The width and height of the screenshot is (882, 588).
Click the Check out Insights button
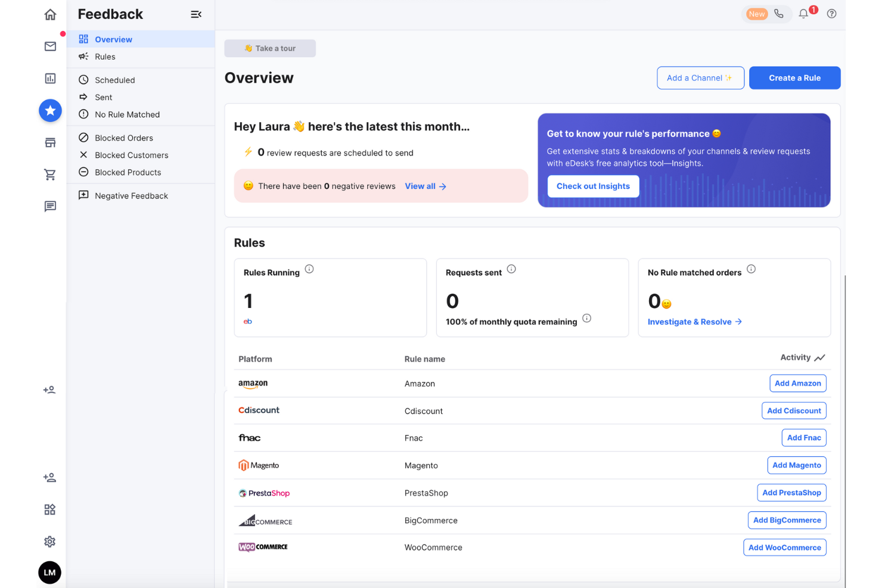pos(593,186)
